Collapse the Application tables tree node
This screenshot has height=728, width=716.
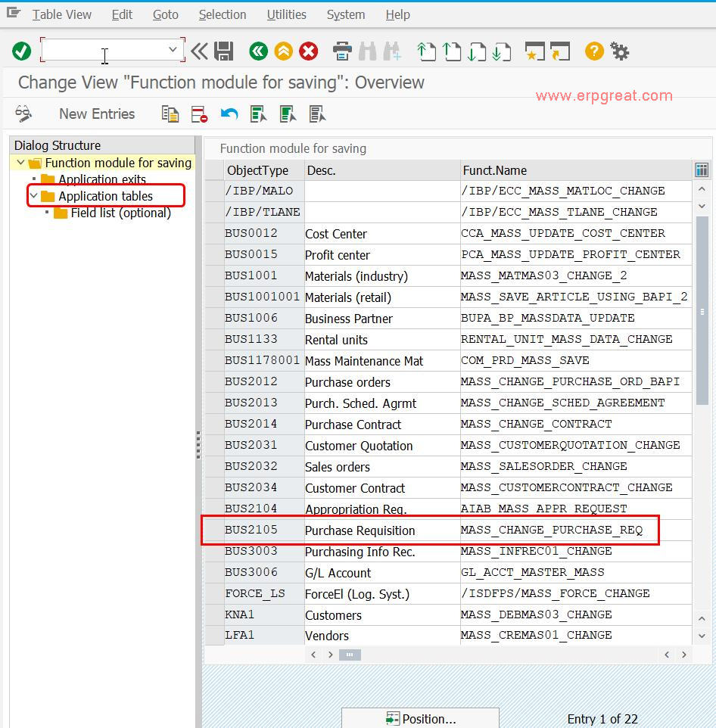point(33,196)
